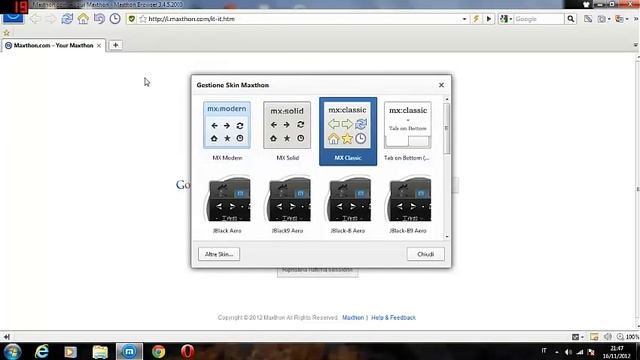
Task: Bookmark this page with address bar star
Action: point(143,19)
